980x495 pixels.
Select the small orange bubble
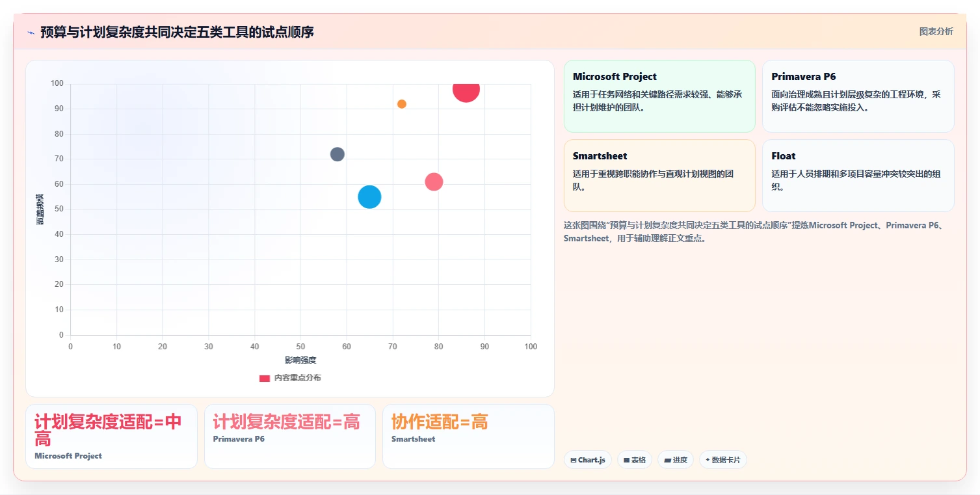coord(402,104)
